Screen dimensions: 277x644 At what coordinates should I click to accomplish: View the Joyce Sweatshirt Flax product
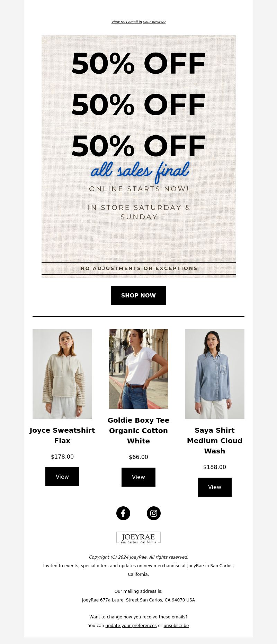tap(62, 477)
